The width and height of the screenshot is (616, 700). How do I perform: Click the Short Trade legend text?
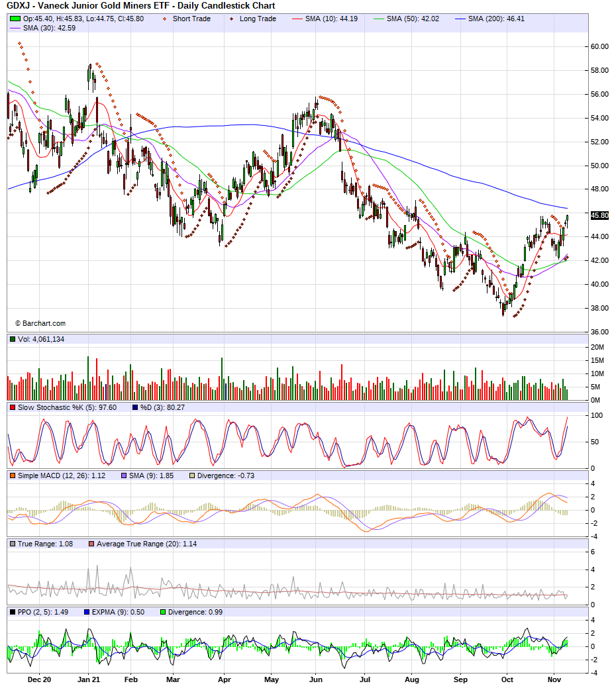coord(191,19)
